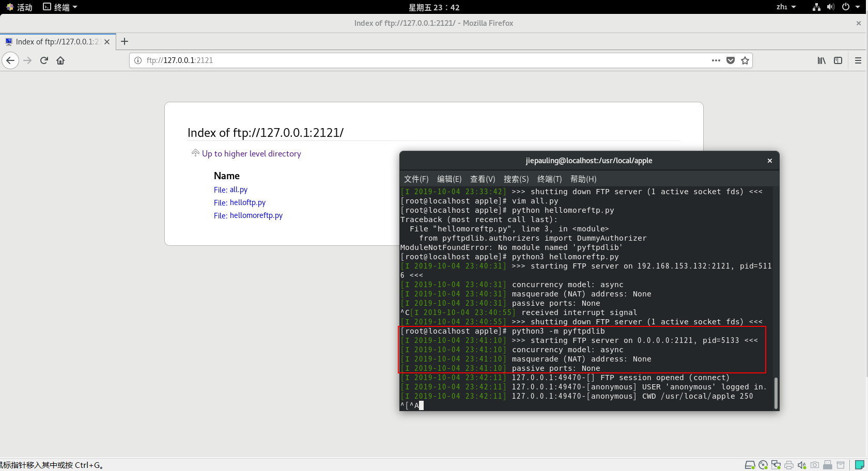Click the 'ModuleNotFoundError' terminal line
This screenshot has width=868, height=471.
click(512, 247)
